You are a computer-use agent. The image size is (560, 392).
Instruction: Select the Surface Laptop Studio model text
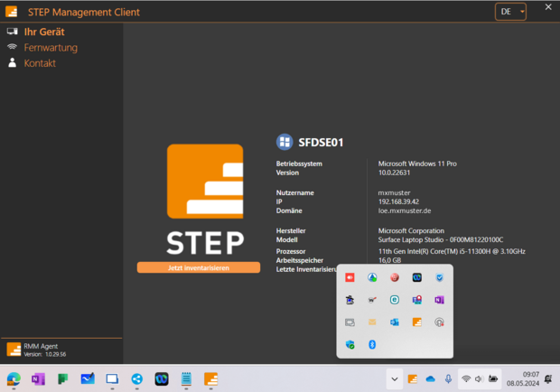pyautogui.click(x=441, y=240)
